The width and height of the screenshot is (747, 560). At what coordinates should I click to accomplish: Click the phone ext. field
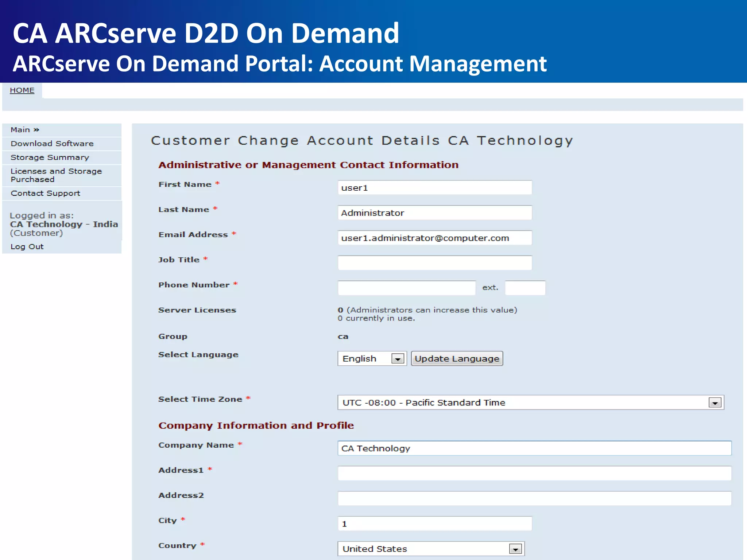click(x=525, y=288)
